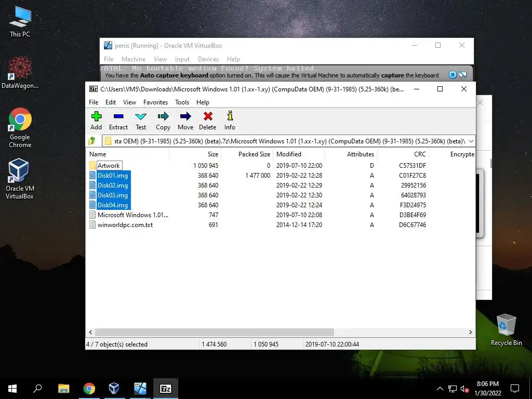Select the Artwork folder name

pyautogui.click(x=109, y=166)
